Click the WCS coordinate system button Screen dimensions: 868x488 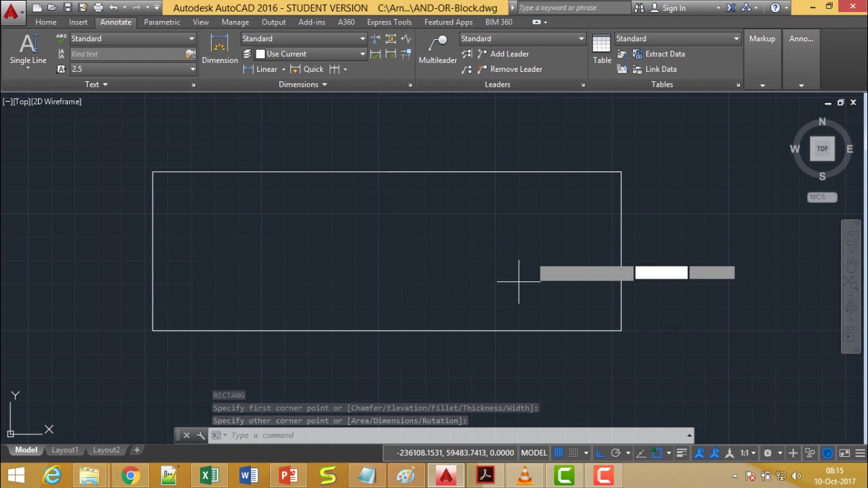pos(822,197)
